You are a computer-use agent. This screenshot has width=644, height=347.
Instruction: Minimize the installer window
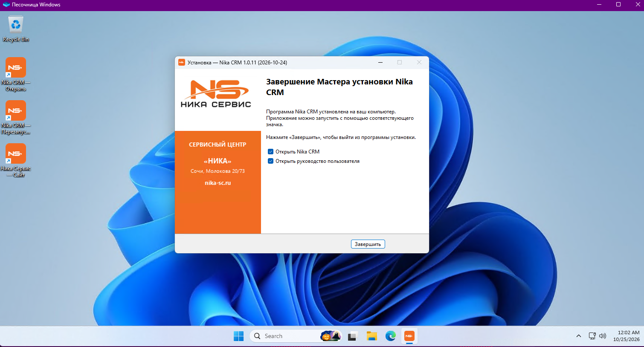[380, 62]
